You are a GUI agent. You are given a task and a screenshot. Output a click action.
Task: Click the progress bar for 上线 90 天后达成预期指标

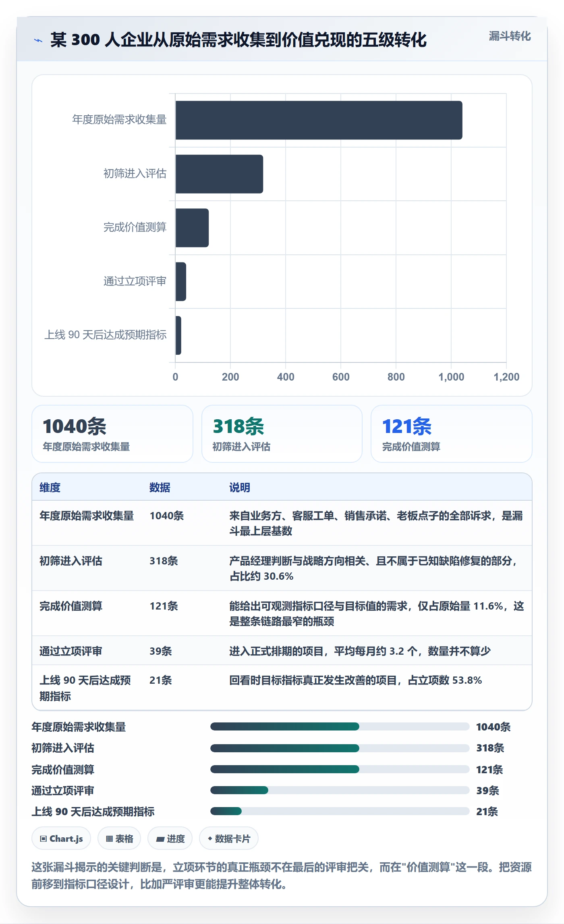pyautogui.click(x=340, y=811)
